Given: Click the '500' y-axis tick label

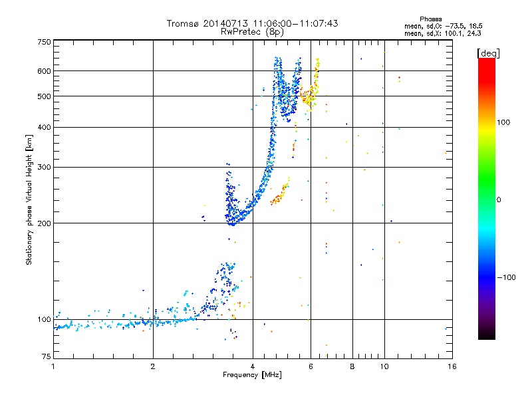Looking at the screenshot, I should click(45, 96).
